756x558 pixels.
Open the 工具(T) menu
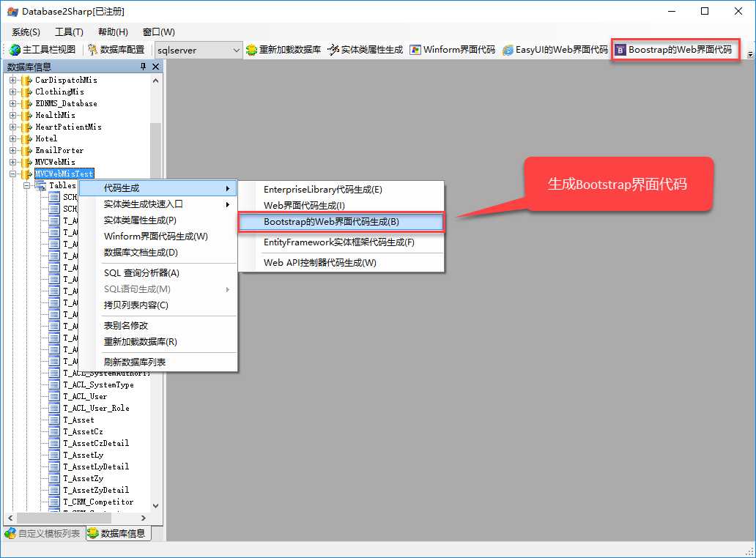69,32
